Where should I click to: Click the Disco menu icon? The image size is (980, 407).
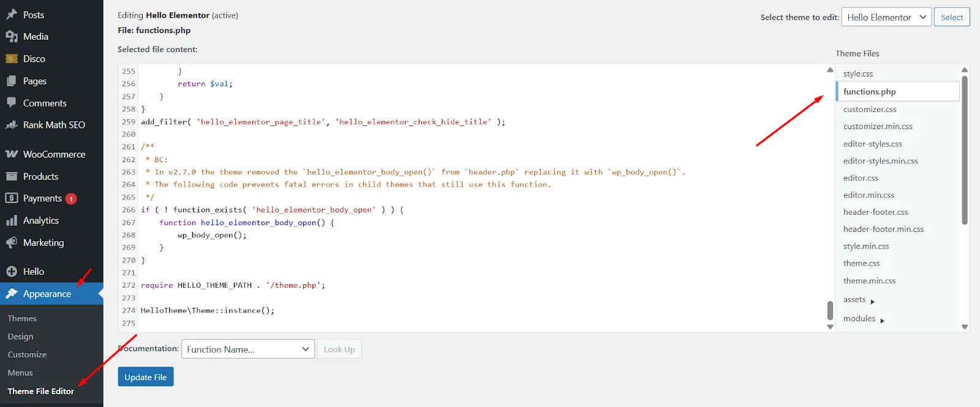(12, 59)
